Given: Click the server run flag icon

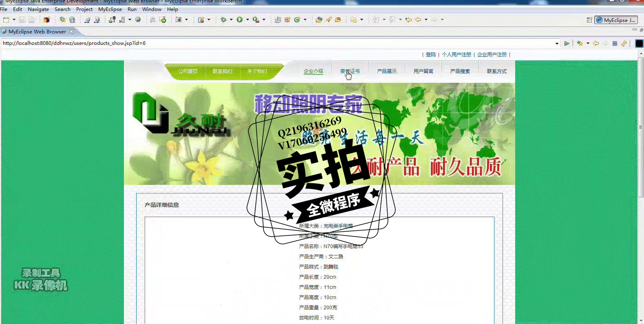Looking at the screenshot, I should point(122,20).
